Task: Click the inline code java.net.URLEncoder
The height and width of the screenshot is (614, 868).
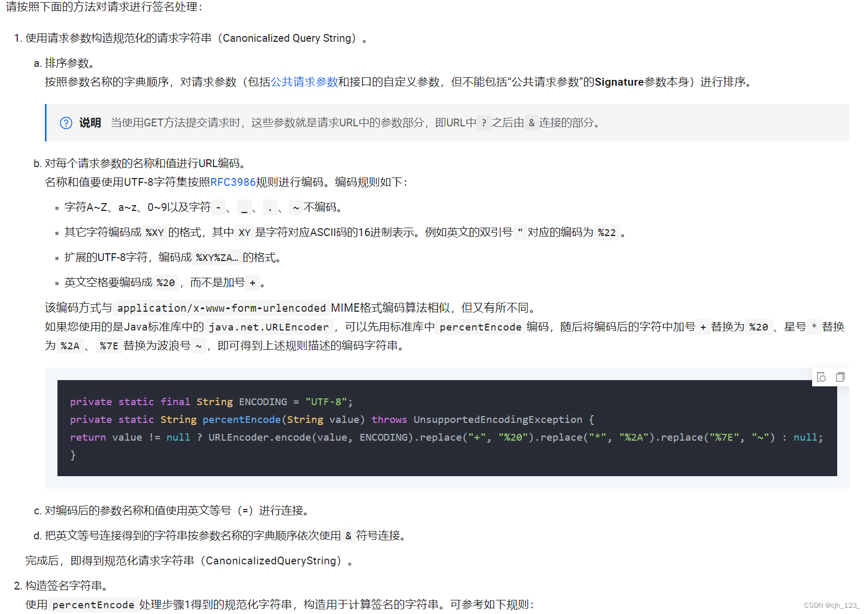Action: [x=269, y=327]
